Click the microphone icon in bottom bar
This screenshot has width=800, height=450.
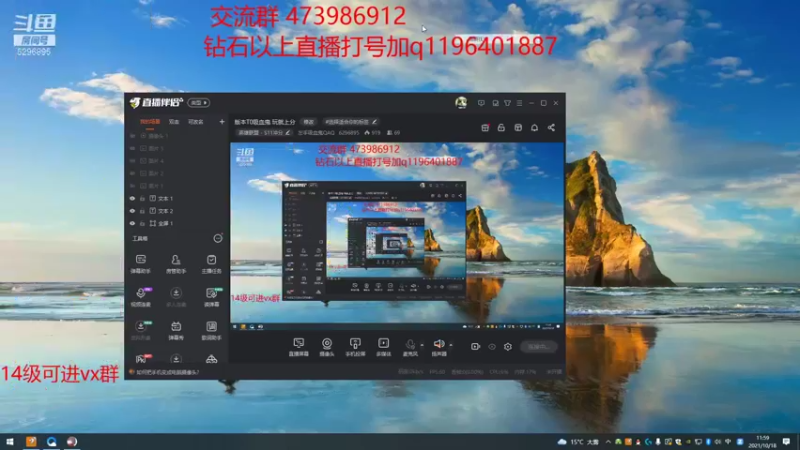click(x=410, y=346)
